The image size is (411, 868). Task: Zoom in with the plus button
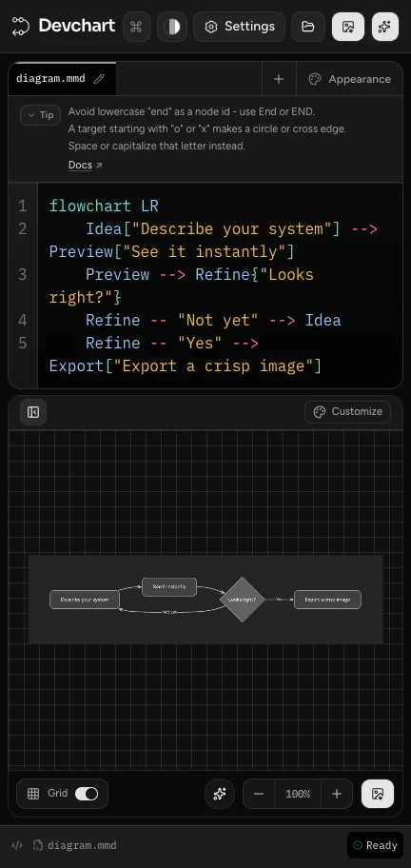click(337, 794)
